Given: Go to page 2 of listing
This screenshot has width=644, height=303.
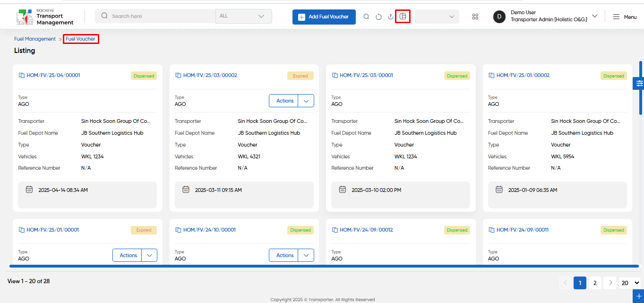Looking at the screenshot, I should [595, 283].
